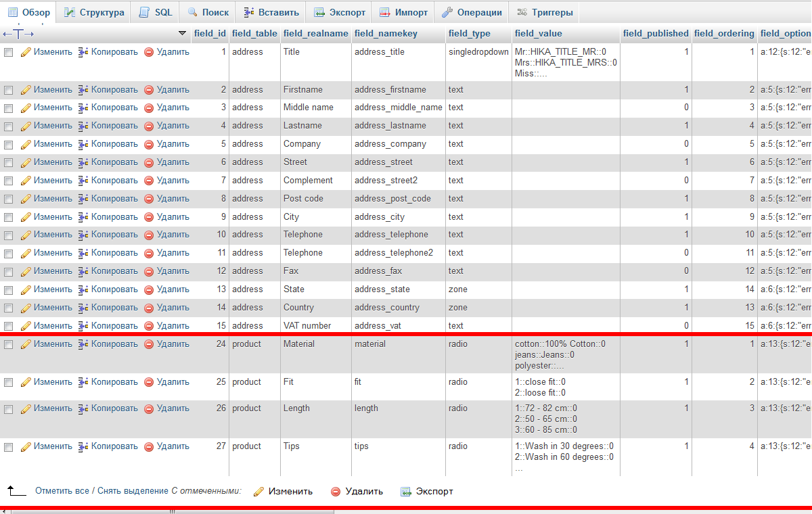The image size is (812, 514).
Task: Click Копировать link in State row
Action: [114, 289]
